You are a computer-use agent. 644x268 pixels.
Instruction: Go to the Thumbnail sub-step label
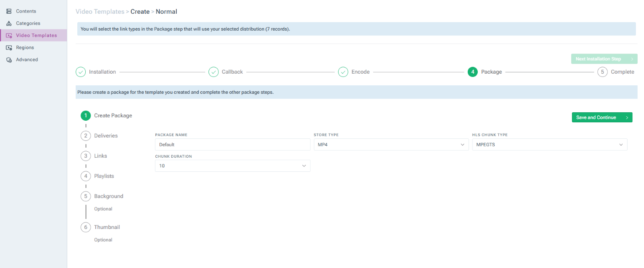pyautogui.click(x=107, y=227)
